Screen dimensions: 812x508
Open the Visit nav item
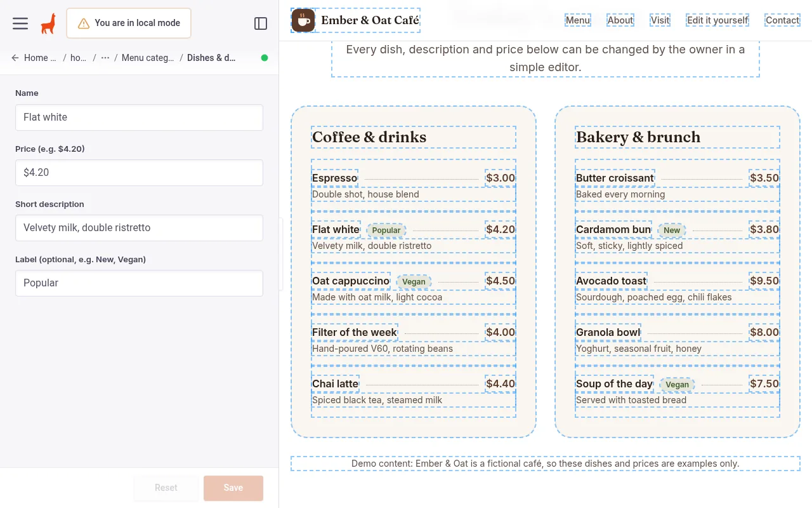660,20
